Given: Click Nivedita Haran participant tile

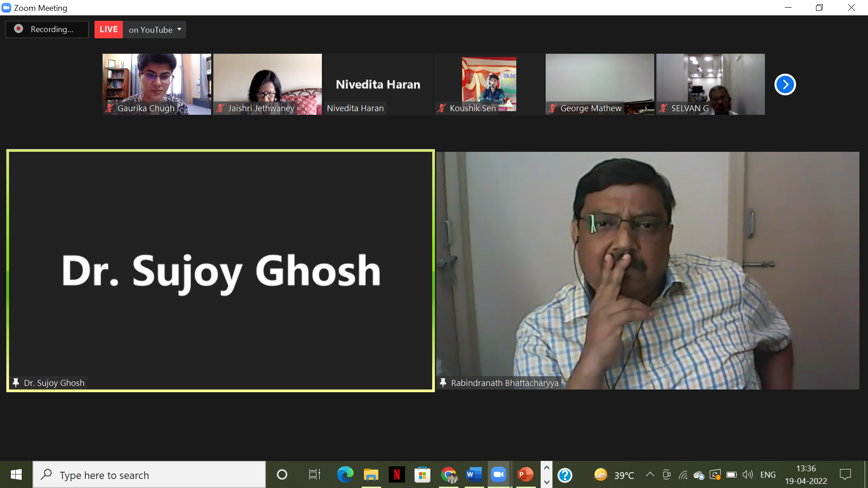Looking at the screenshot, I should tap(378, 84).
